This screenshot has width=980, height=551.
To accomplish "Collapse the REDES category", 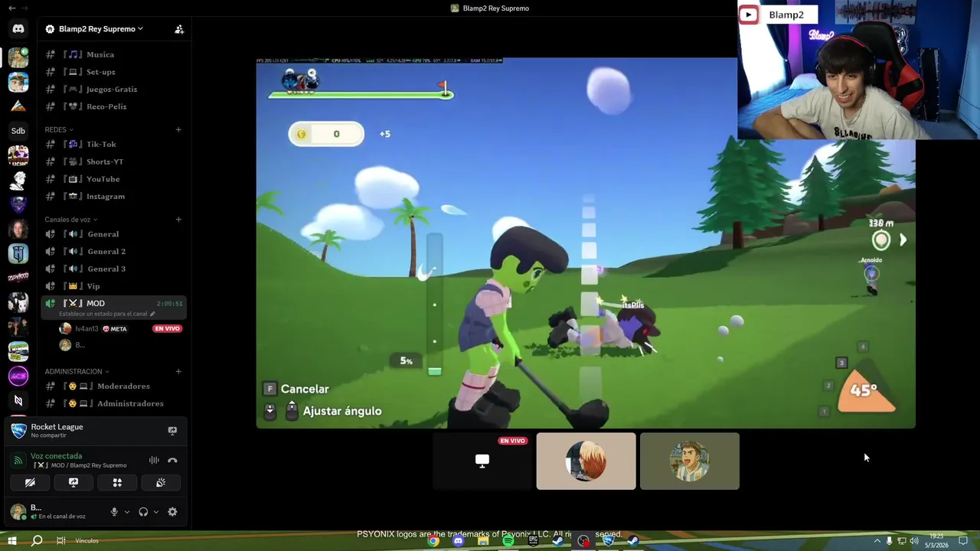I will click(59, 130).
